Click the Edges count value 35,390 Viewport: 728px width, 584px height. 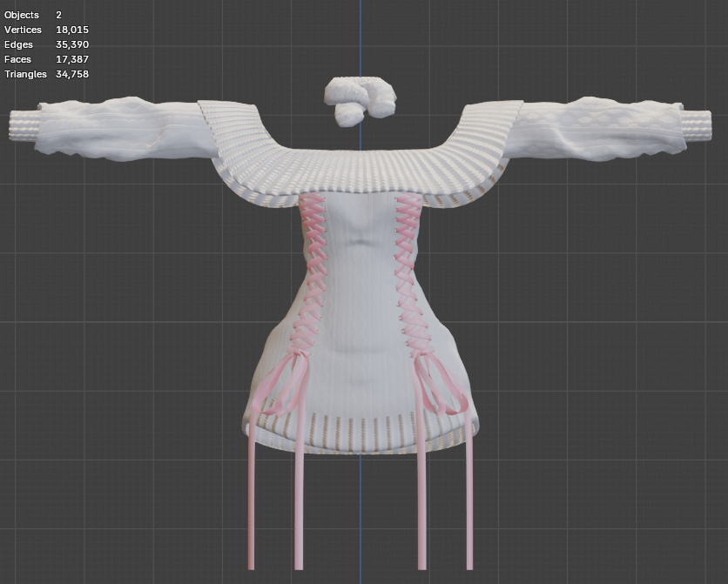coord(72,44)
